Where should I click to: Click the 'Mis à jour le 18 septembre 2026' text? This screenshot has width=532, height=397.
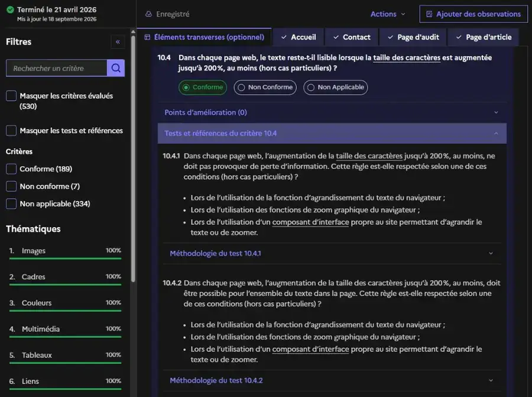click(x=57, y=19)
